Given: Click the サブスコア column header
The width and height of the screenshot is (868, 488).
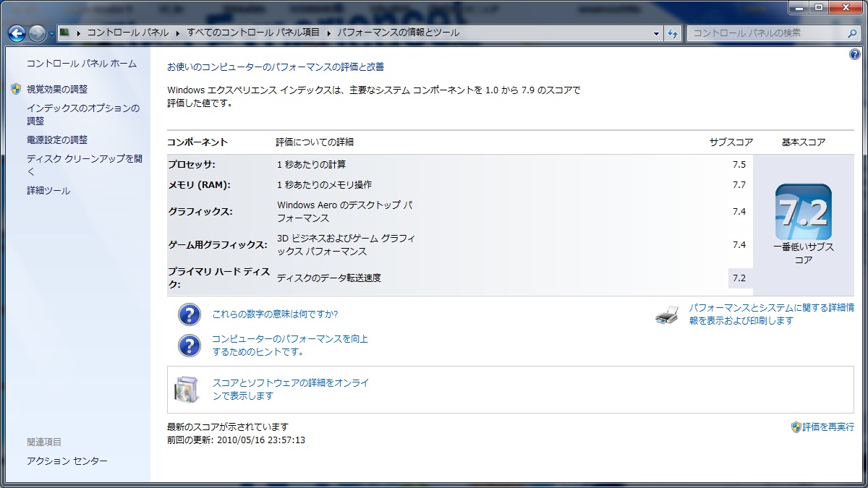Looking at the screenshot, I should click(x=730, y=142).
